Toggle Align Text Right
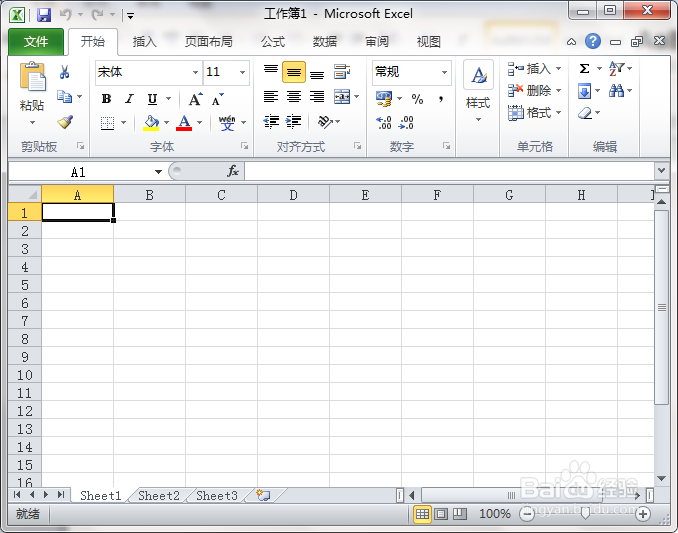Image resolution: width=678 pixels, height=533 pixels. [317, 96]
